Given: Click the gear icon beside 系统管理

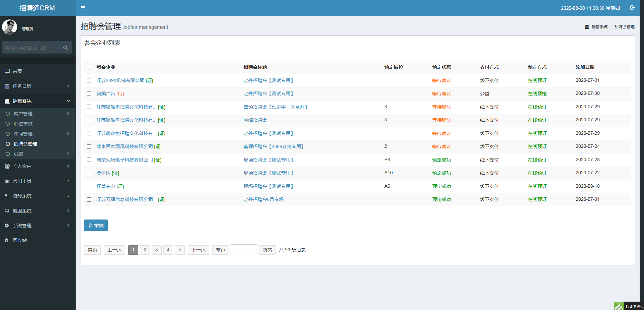Looking at the screenshot, I should point(7,226).
